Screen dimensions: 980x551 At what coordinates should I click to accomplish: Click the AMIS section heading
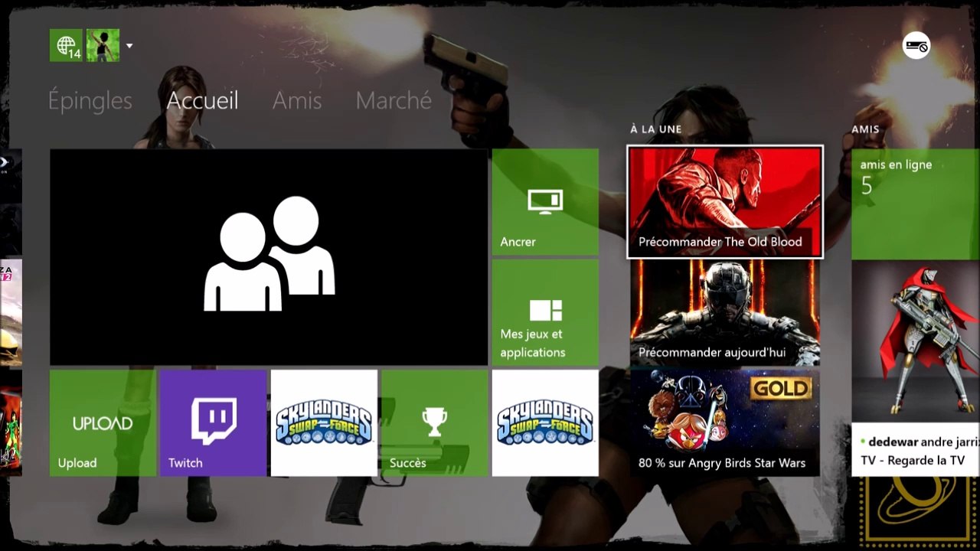(865, 129)
